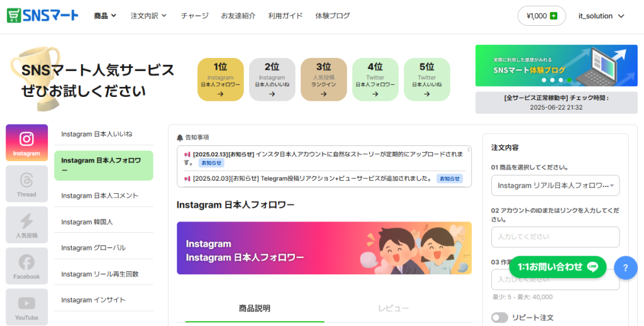This screenshot has height=326, width=644.
Task: Select Instagram グローバル category
Action: pyautogui.click(x=104, y=248)
